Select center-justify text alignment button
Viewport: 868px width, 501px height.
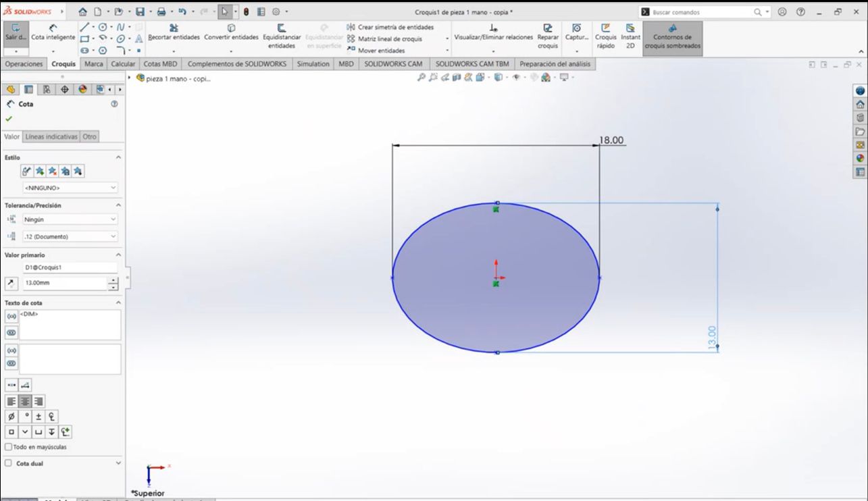(24, 401)
